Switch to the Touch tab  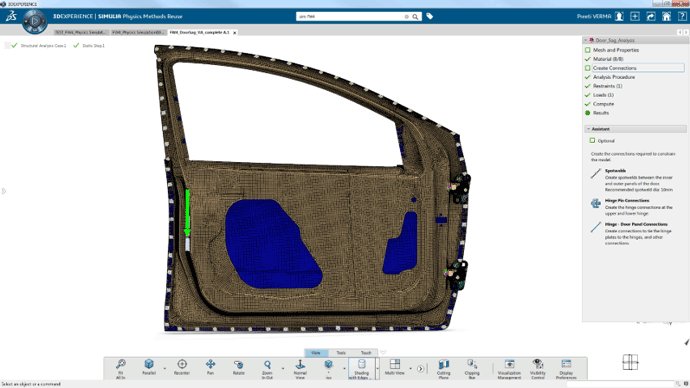pyautogui.click(x=366, y=353)
